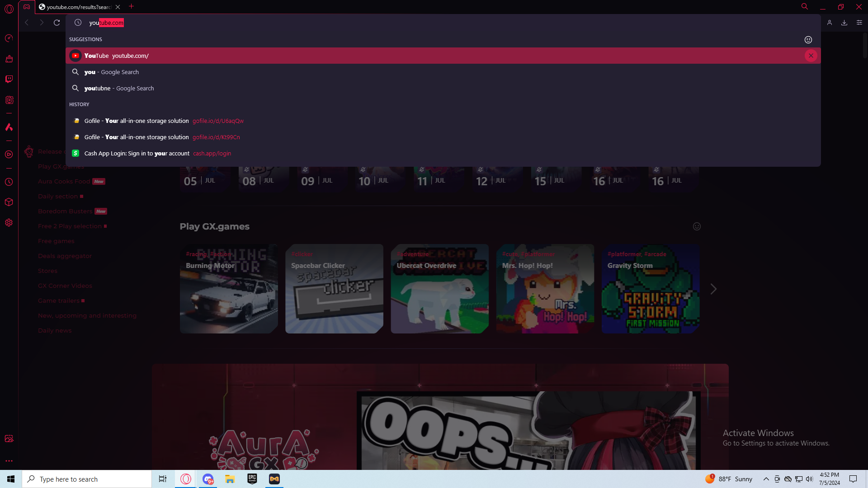
Task: Open Aura Cooks Food link
Action: click(x=64, y=181)
